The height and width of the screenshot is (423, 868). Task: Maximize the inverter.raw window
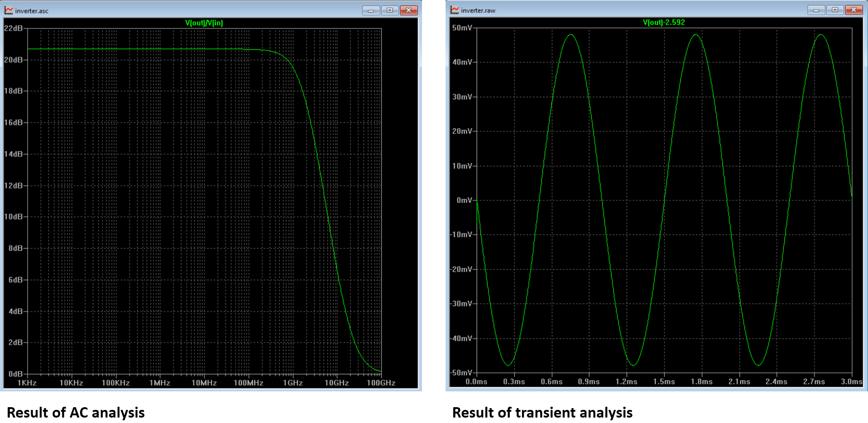click(835, 10)
